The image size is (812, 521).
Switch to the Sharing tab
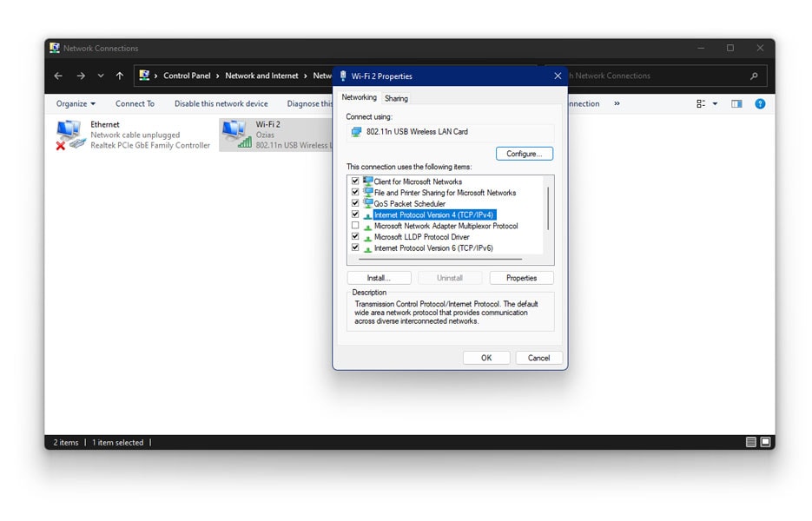[396, 98]
